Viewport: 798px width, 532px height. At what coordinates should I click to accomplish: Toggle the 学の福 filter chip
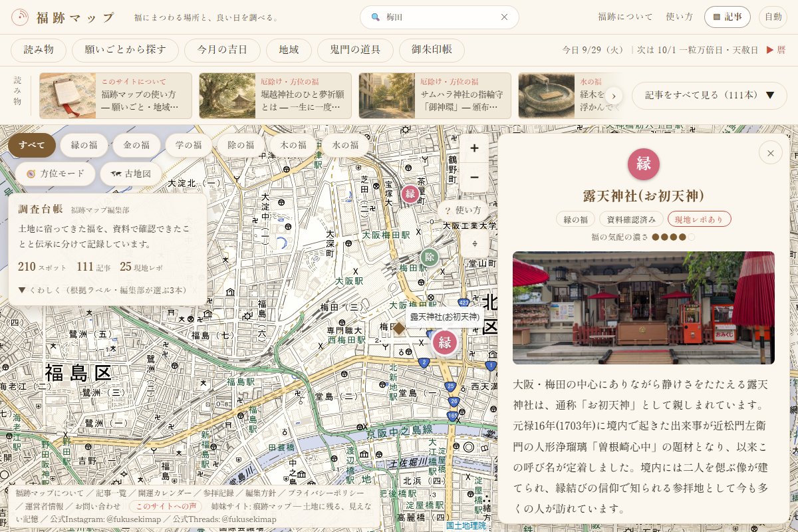(188, 145)
